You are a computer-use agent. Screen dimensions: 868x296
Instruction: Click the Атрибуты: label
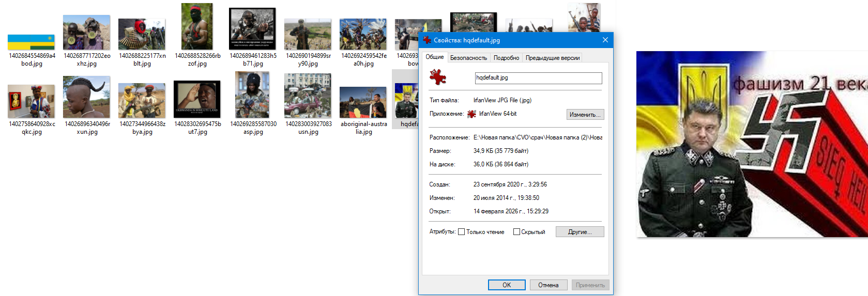click(x=443, y=232)
